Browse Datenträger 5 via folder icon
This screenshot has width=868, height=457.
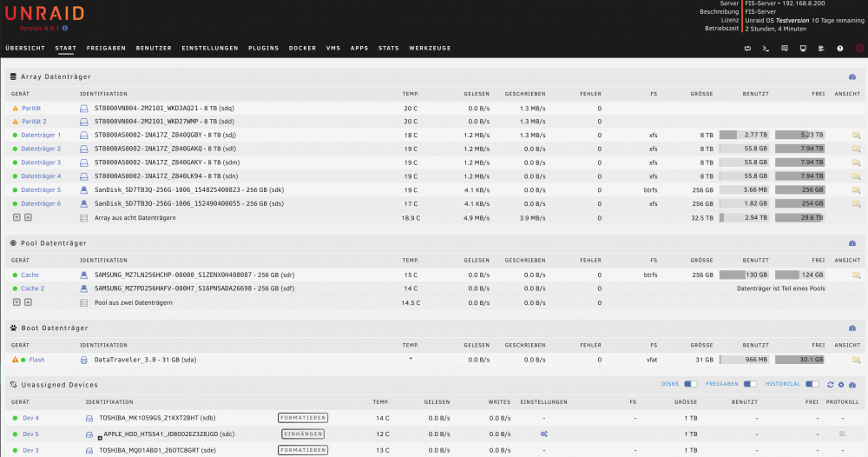click(x=857, y=190)
